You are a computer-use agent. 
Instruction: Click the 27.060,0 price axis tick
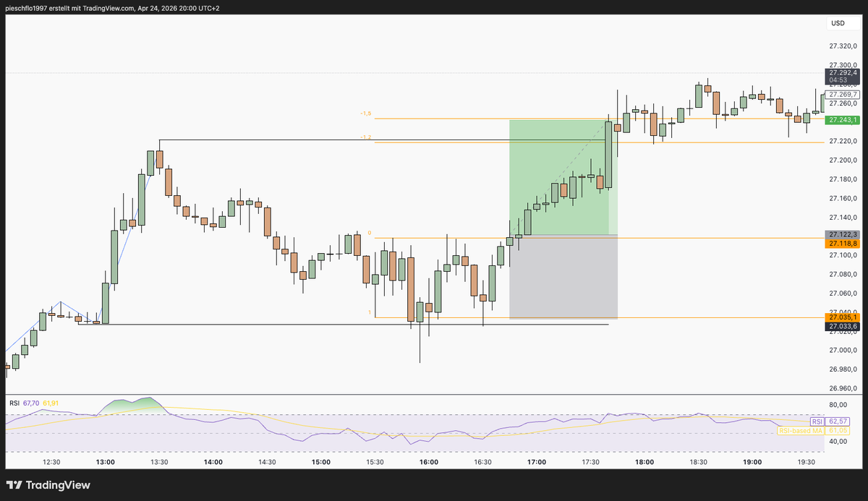[843, 293]
